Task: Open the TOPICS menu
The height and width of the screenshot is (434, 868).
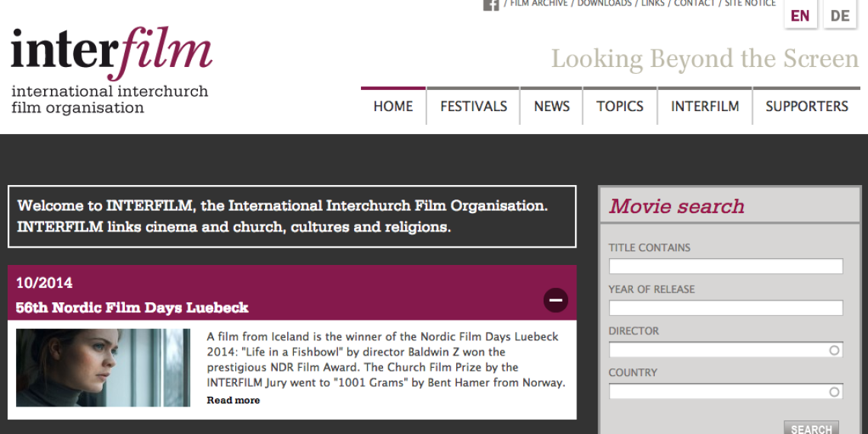Action: coord(620,107)
